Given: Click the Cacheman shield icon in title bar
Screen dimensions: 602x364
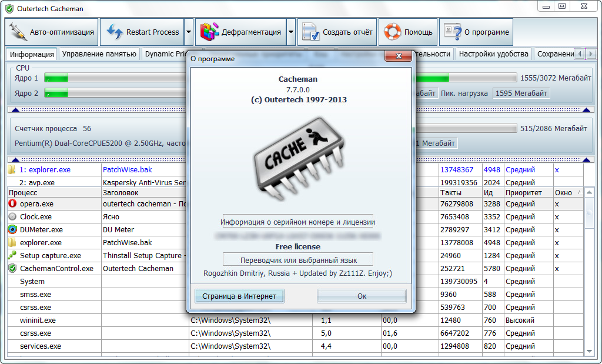Looking at the screenshot, I should 9,8.
